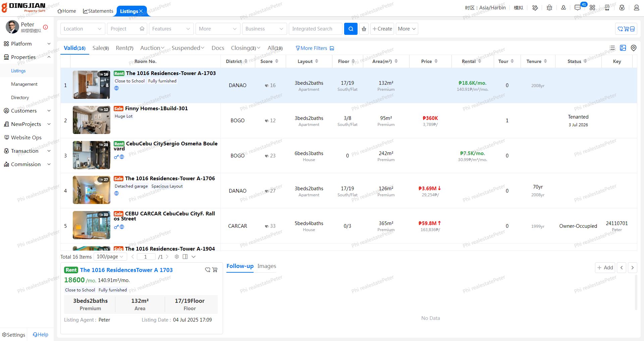Click the blue search magnifier button
This screenshot has width=644, height=341.
click(x=351, y=29)
